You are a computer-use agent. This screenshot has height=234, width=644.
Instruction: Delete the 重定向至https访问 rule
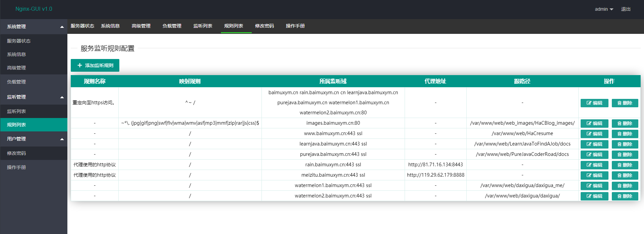point(625,103)
